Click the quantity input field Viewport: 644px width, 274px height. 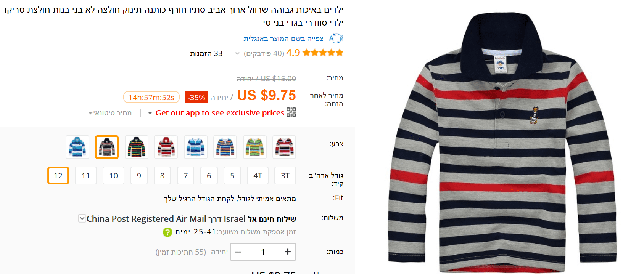[263, 252]
